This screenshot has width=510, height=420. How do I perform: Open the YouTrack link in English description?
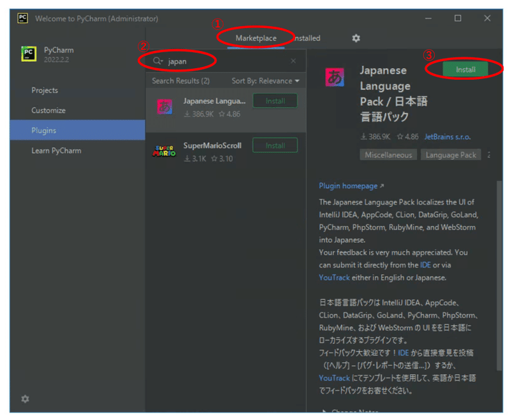pos(334,278)
